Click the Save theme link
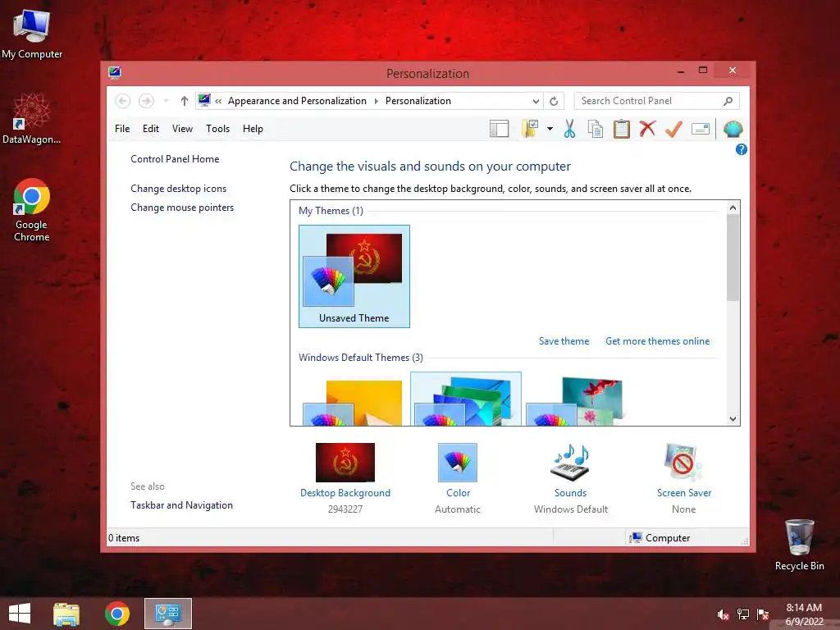The image size is (840, 630). pos(564,341)
